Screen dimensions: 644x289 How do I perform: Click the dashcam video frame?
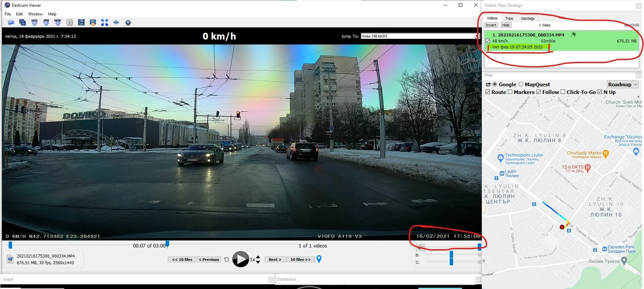pyautogui.click(x=241, y=142)
